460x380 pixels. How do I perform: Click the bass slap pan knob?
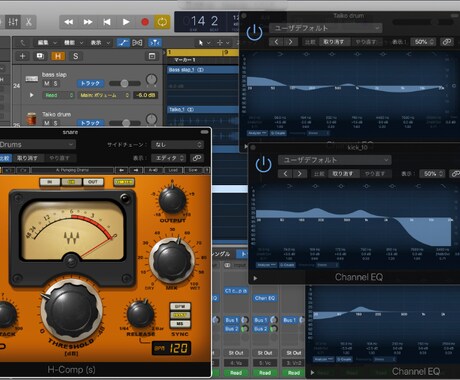[152, 80]
